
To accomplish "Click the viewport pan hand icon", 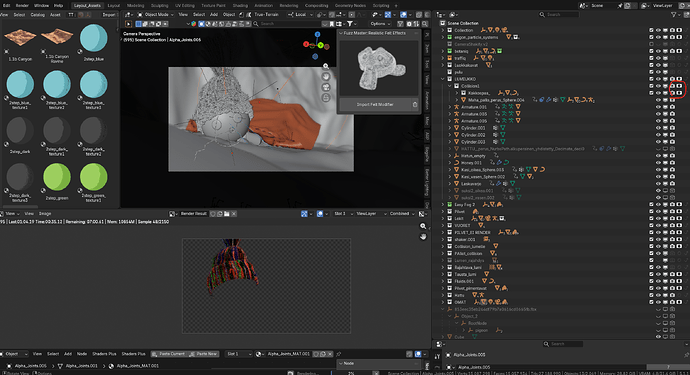I will (326, 77).
